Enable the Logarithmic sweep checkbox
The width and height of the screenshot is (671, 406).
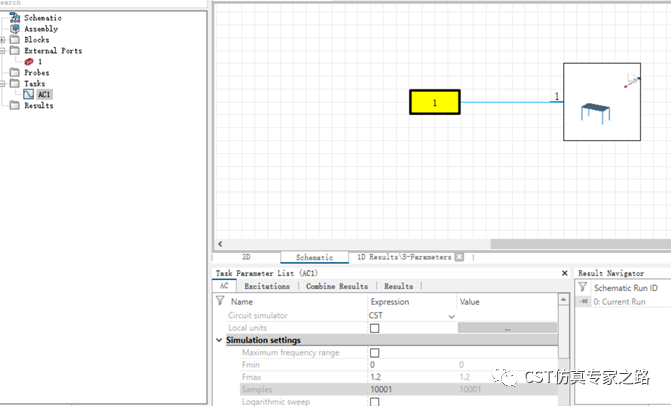(375, 401)
